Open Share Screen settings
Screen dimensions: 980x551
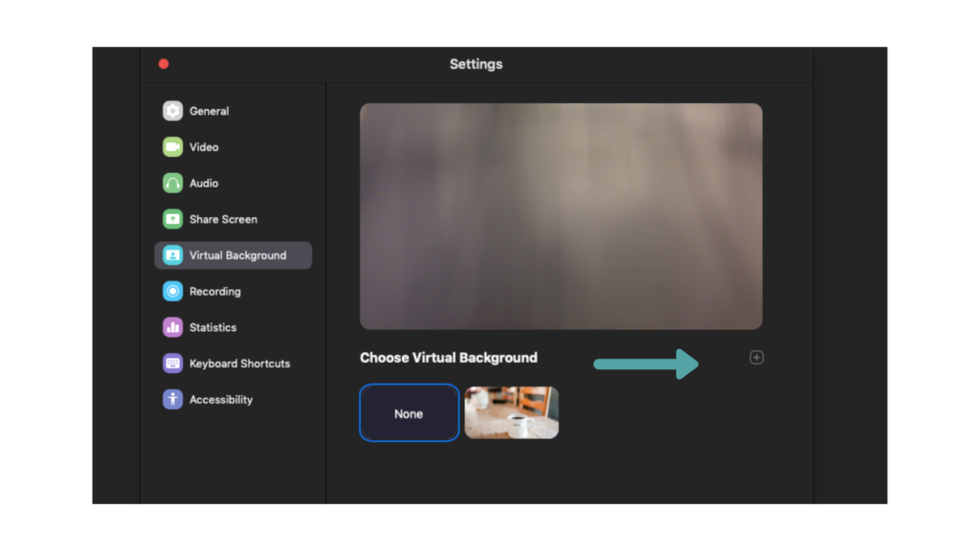(x=223, y=219)
